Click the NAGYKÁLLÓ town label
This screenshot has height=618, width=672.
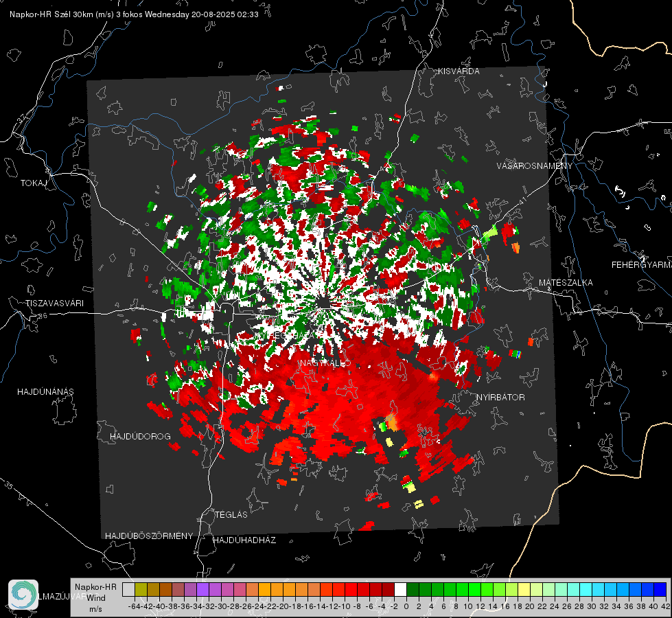point(325,363)
